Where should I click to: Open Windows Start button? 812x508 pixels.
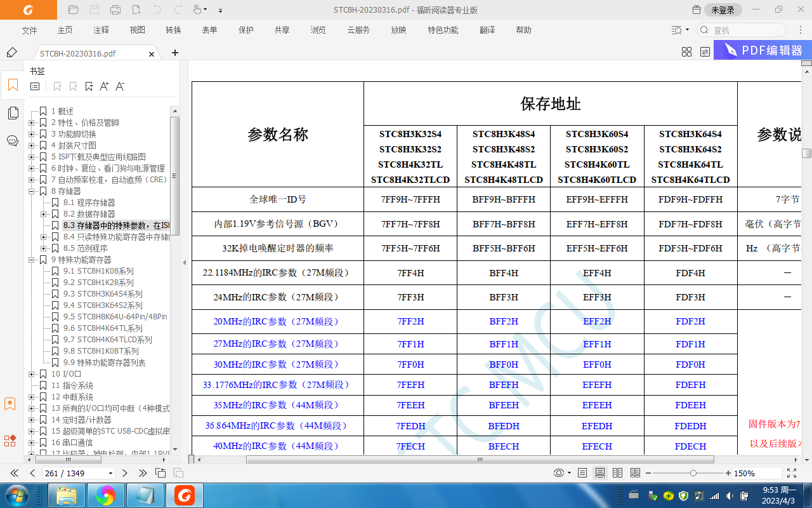click(17, 494)
